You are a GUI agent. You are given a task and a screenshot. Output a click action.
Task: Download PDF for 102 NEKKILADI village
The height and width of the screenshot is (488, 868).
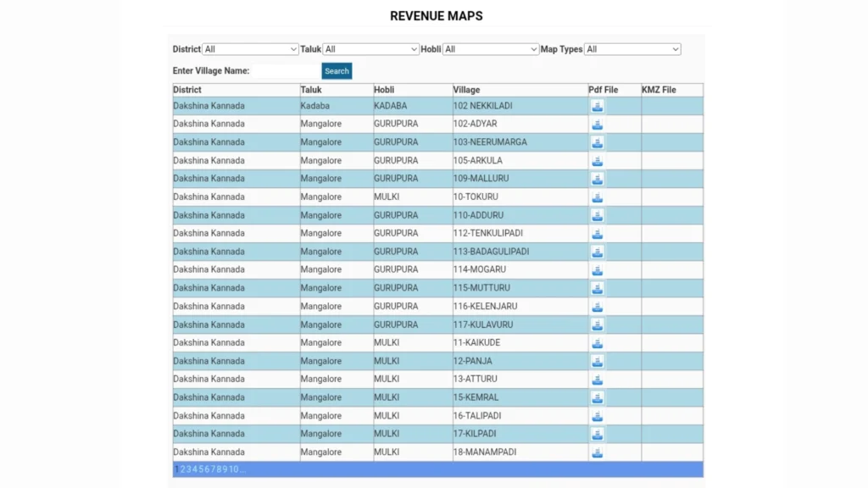point(597,106)
